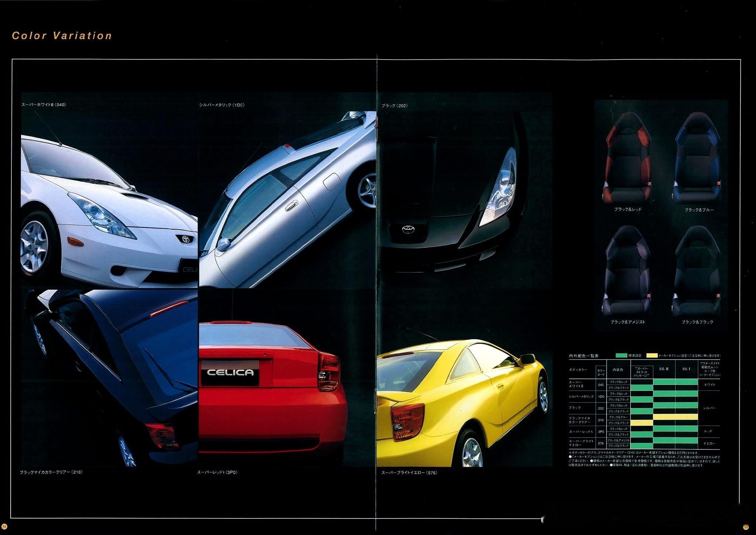This screenshot has width=756, height=535.
Task: Click color code "576" in the table
Action: pos(601,443)
